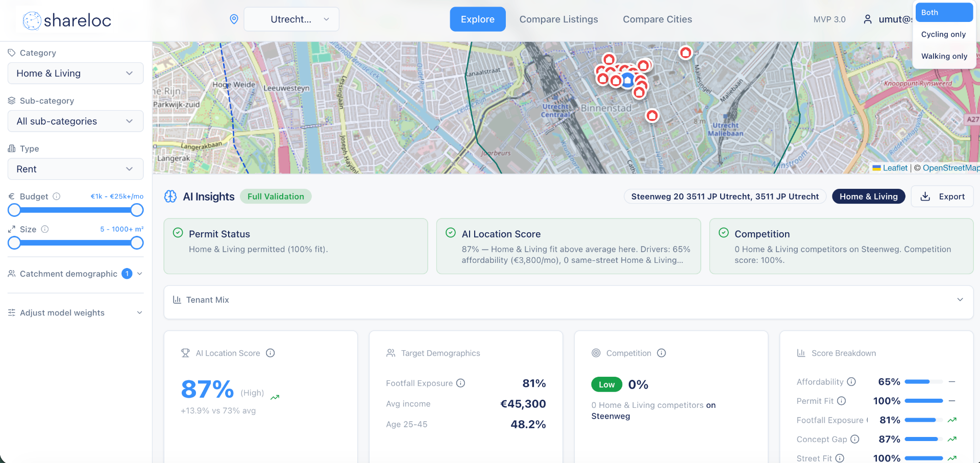Click the Permit Status insight card
980x463 pixels.
[x=296, y=246]
